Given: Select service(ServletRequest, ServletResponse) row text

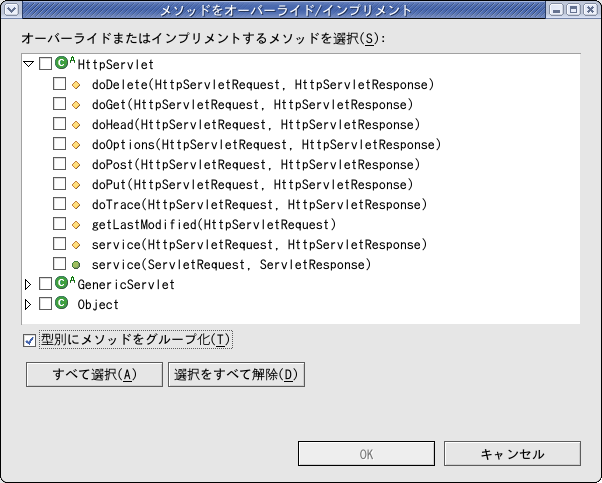Looking at the screenshot, I should pyautogui.click(x=232, y=265).
